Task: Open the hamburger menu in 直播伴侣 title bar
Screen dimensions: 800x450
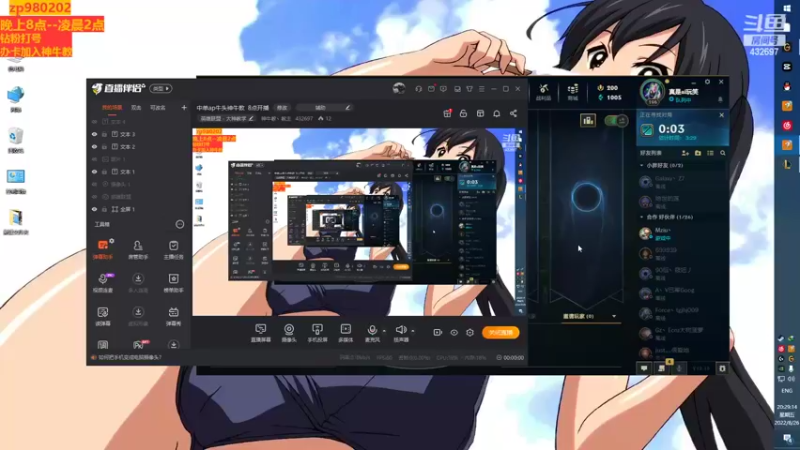Action: click(482, 89)
